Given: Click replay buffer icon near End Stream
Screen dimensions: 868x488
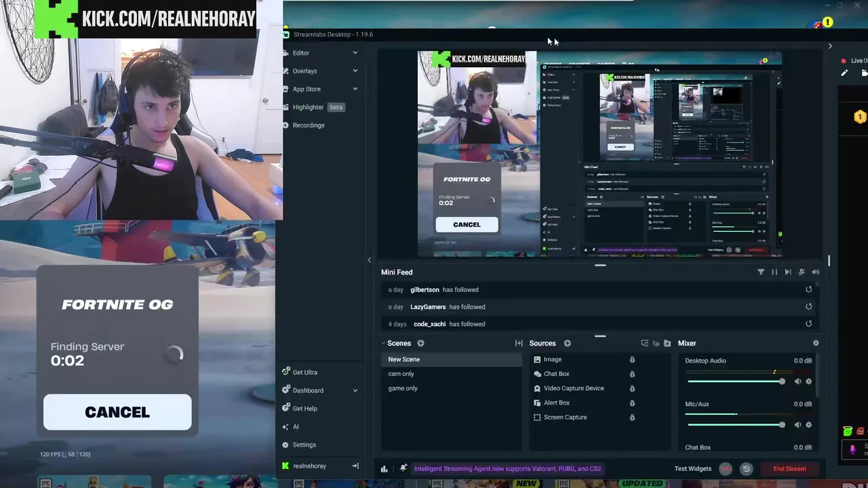Looking at the screenshot, I should tap(746, 469).
